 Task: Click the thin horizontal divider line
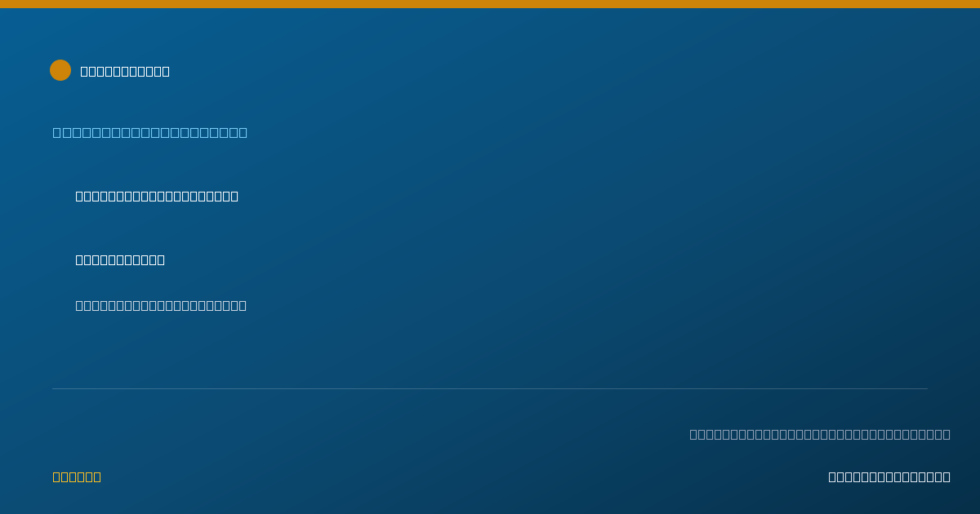tap(490, 388)
